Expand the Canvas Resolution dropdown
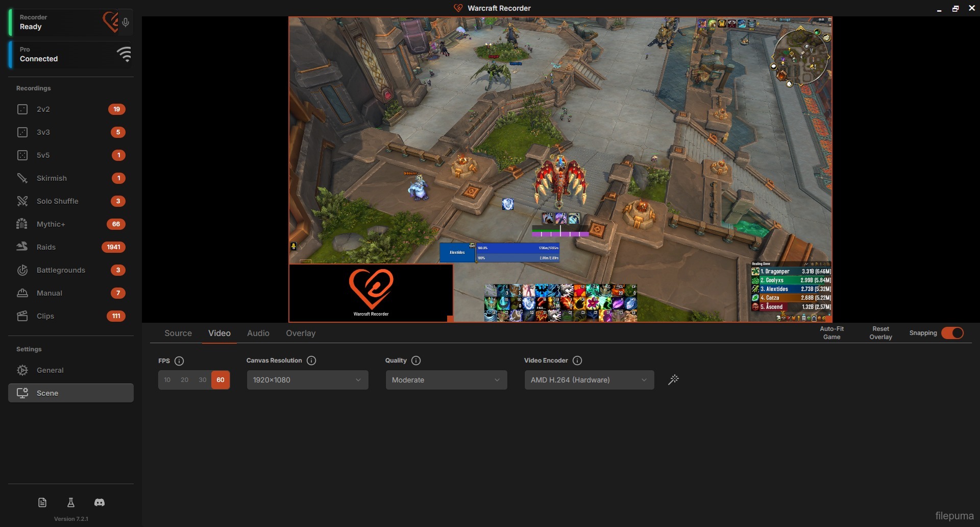This screenshot has height=527, width=980. (x=307, y=380)
